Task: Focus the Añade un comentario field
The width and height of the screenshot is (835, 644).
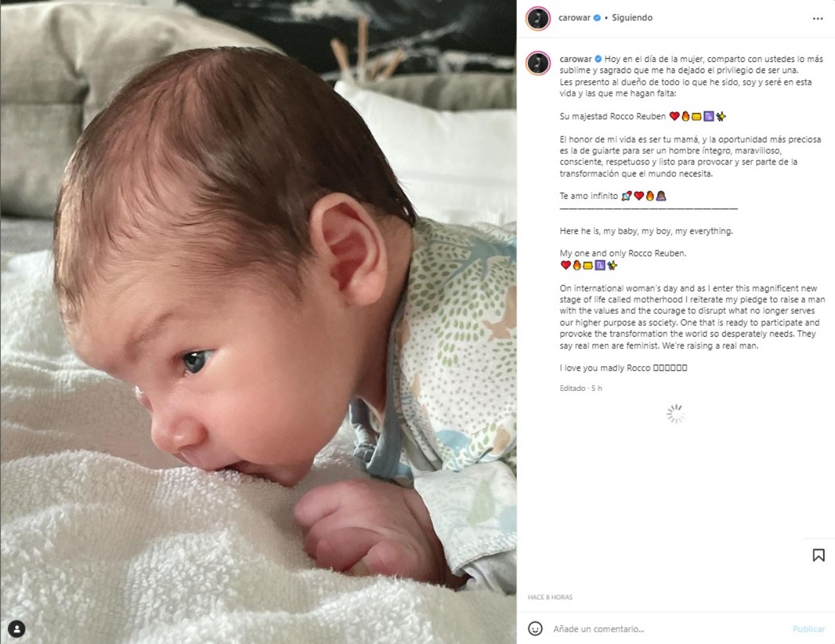Action: click(665, 629)
